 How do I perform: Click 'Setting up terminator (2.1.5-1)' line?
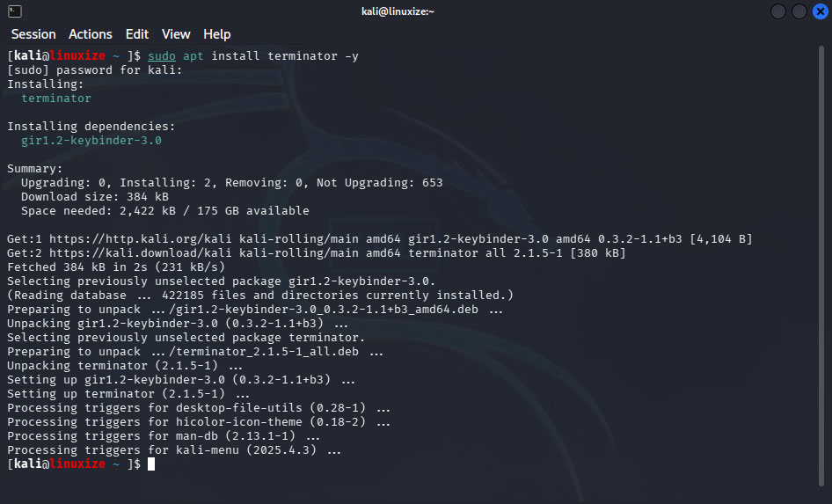coord(128,394)
